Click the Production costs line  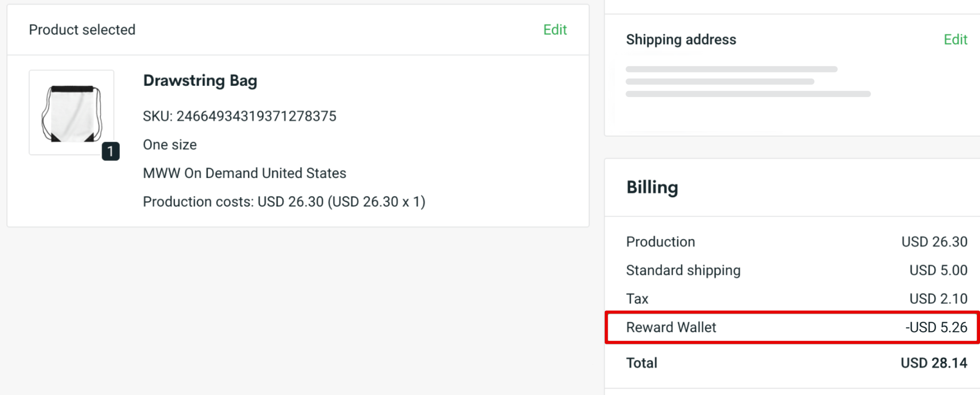pyautogui.click(x=284, y=202)
